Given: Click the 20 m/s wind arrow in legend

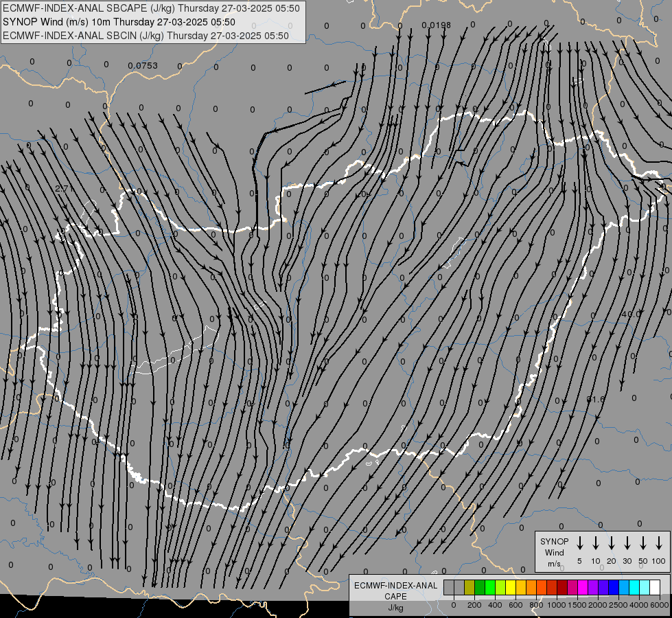Looking at the screenshot, I should pyautogui.click(x=612, y=543).
